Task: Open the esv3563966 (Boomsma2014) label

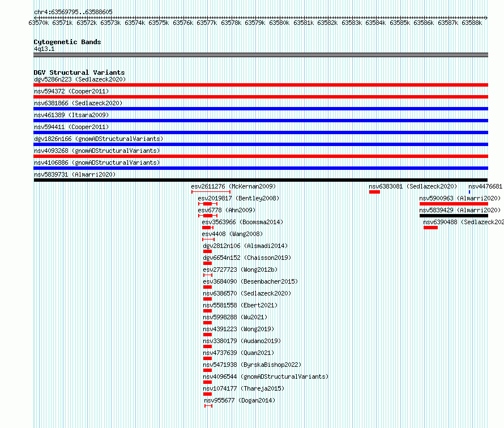Action: tap(242, 222)
